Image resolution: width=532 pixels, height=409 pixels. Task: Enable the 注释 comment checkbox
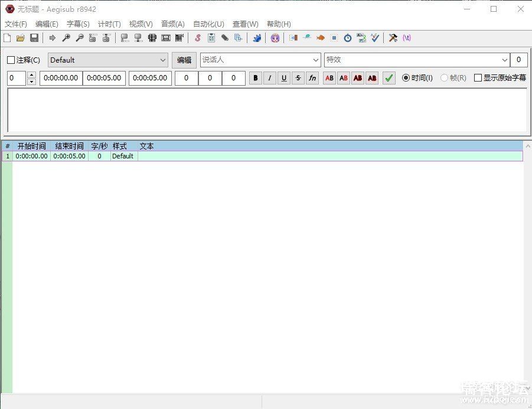tap(11, 60)
